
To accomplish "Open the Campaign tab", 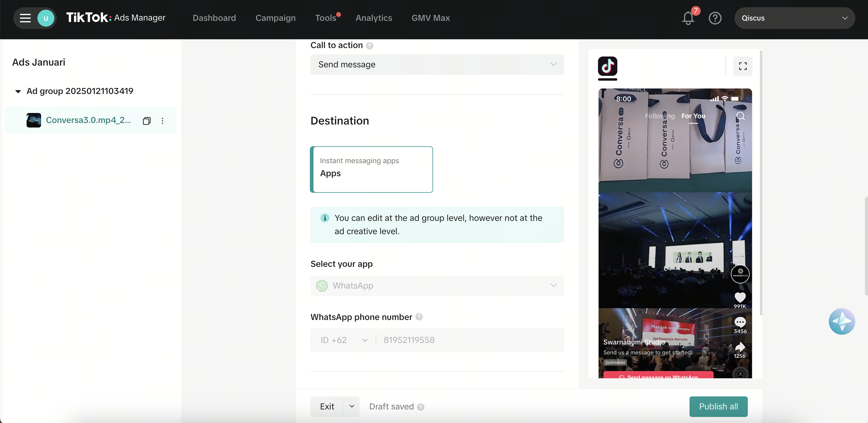I will coord(275,18).
